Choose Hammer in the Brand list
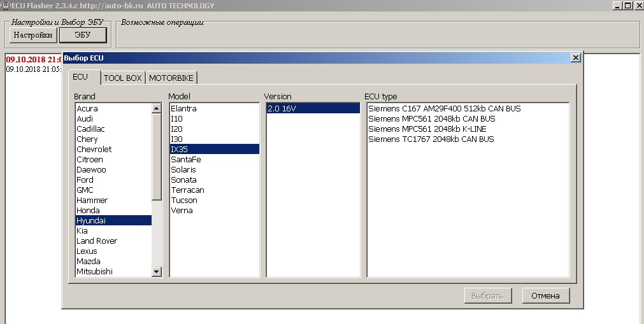 click(114, 201)
